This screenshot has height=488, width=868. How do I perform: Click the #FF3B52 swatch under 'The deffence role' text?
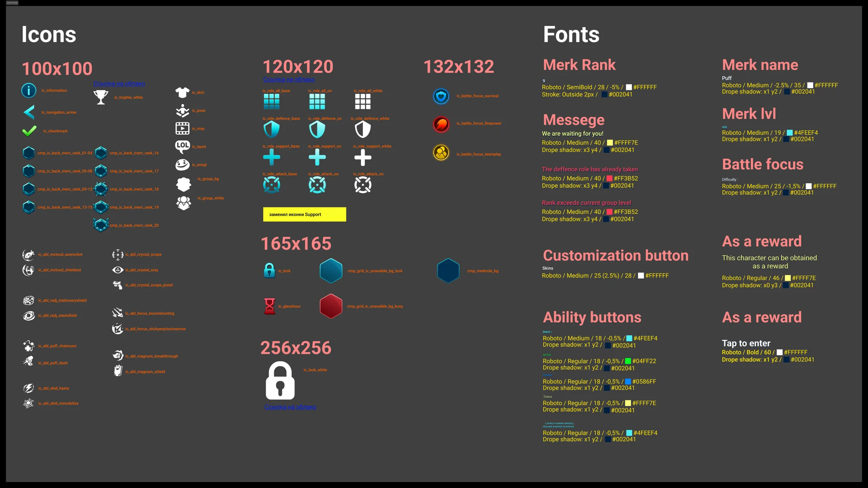click(609, 178)
